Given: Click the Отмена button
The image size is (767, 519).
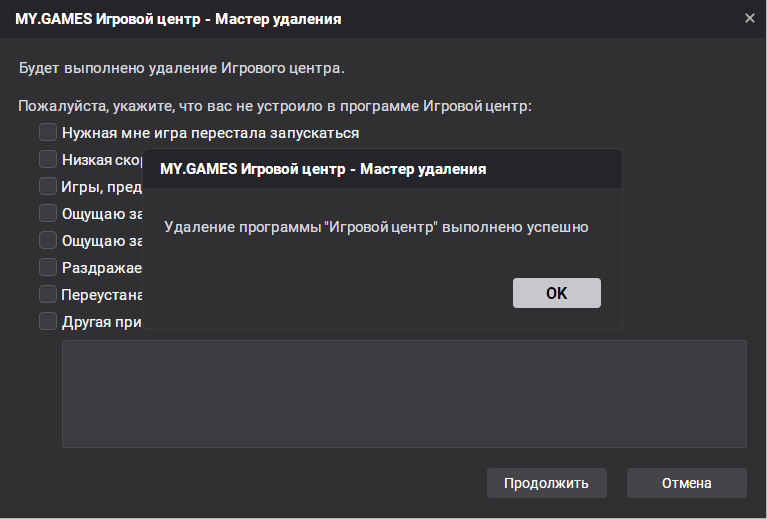Looking at the screenshot, I should [x=687, y=483].
